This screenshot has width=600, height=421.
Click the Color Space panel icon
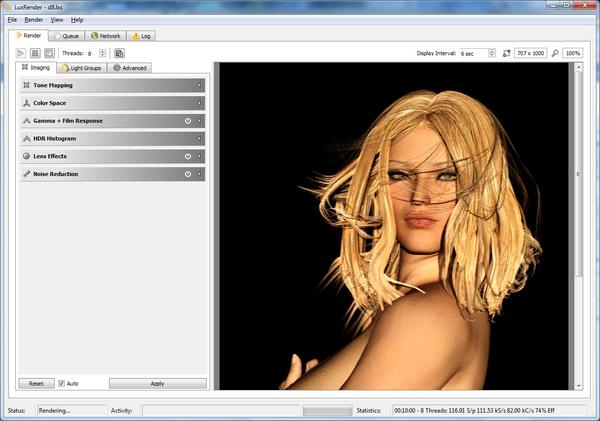point(26,103)
